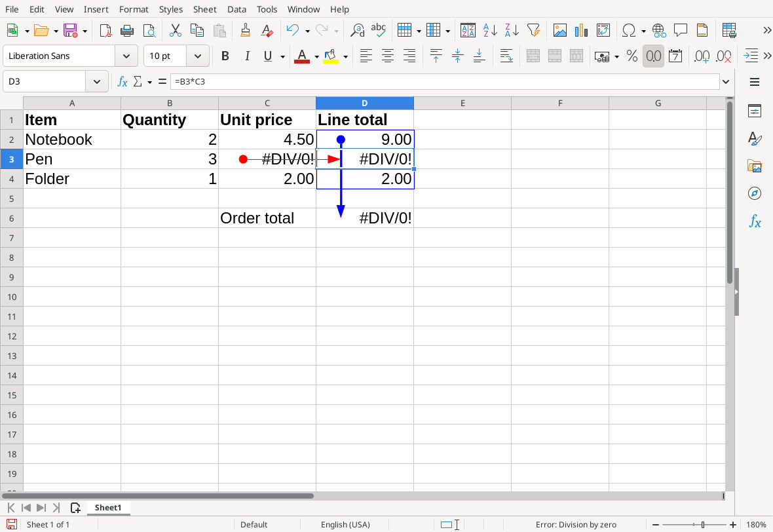Image resolution: width=773 pixels, height=532 pixels.
Task: Select the Sheet1 tab
Action: [108, 508]
